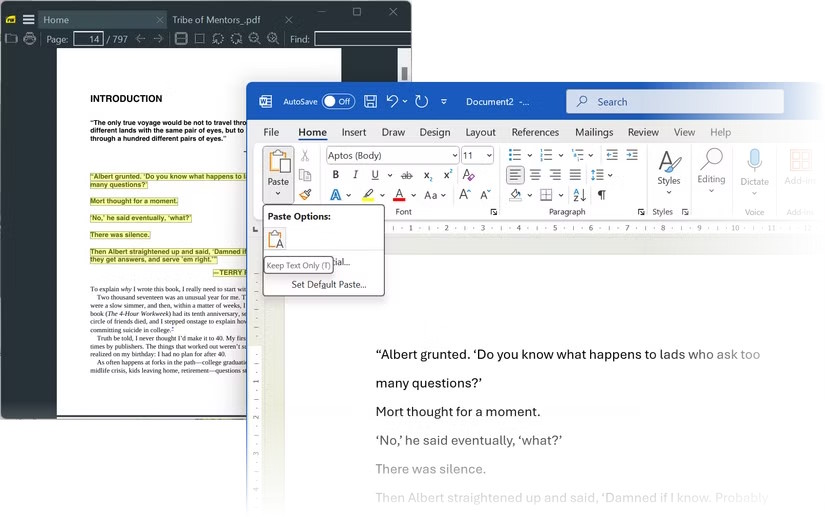
Task: Print the PDF using the printer icon
Action: tap(30, 39)
